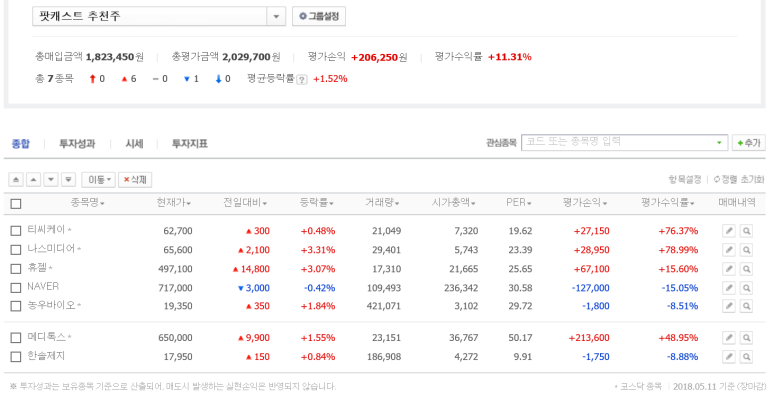
Task: Sort table by 등락률
Action: [x=316, y=203]
